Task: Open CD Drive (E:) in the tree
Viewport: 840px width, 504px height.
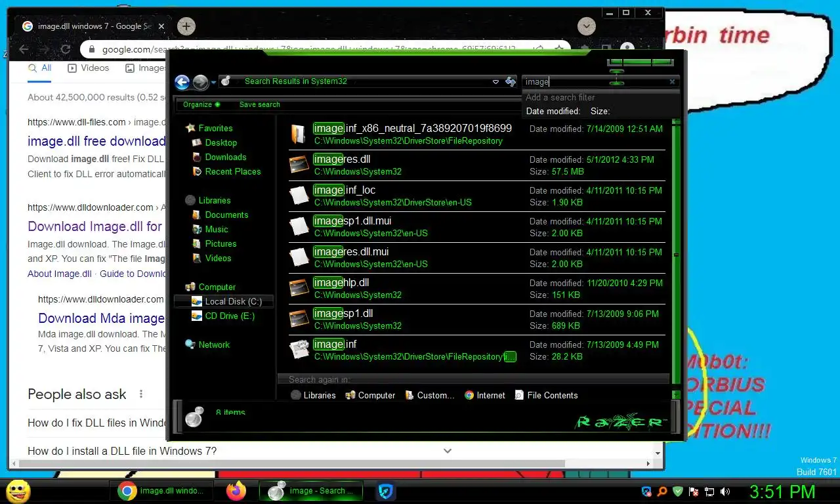Action: click(229, 316)
